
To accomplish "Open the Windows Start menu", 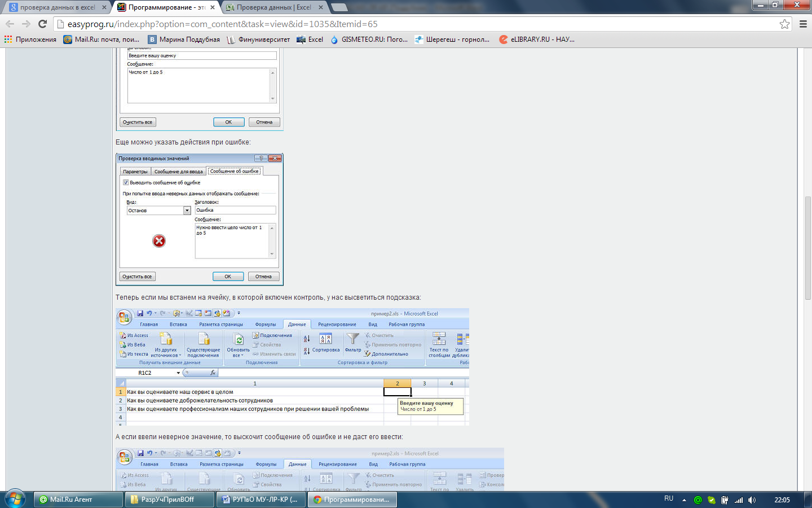I will click(x=15, y=499).
